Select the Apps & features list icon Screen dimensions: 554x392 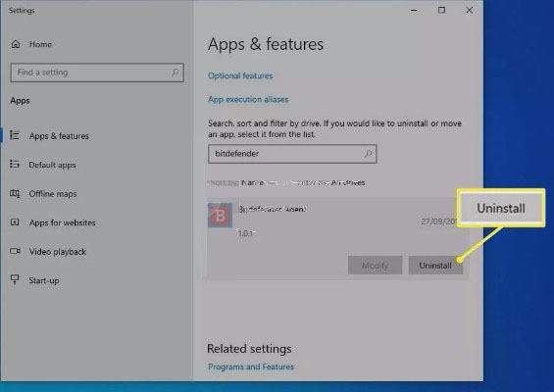15,135
